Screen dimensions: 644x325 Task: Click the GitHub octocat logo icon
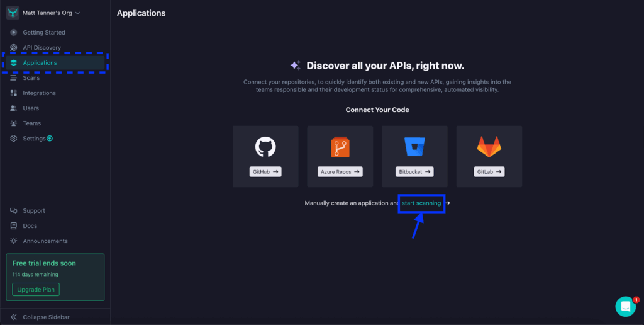(265, 147)
